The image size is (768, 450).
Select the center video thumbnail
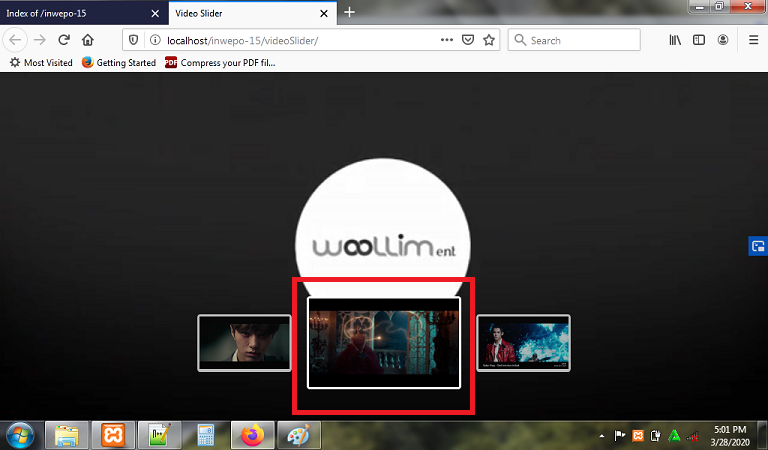384,343
